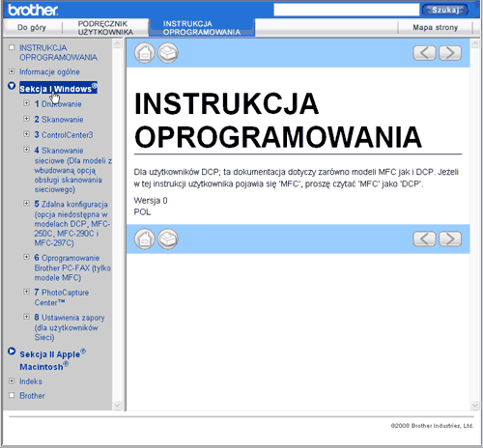The height and width of the screenshot is (448, 483).
Task: Expand the Informacje ogólne node
Action: pyautogui.click(x=12, y=71)
